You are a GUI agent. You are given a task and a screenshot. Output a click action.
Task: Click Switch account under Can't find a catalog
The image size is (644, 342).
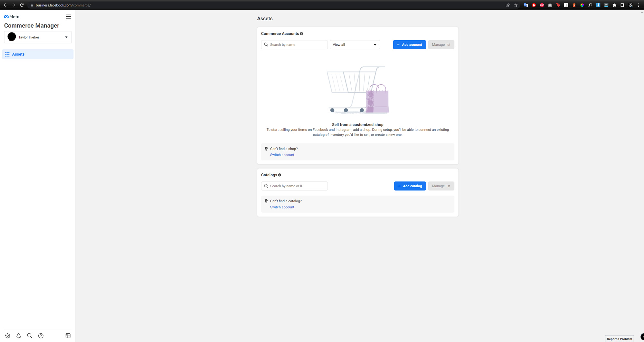pyautogui.click(x=282, y=207)
